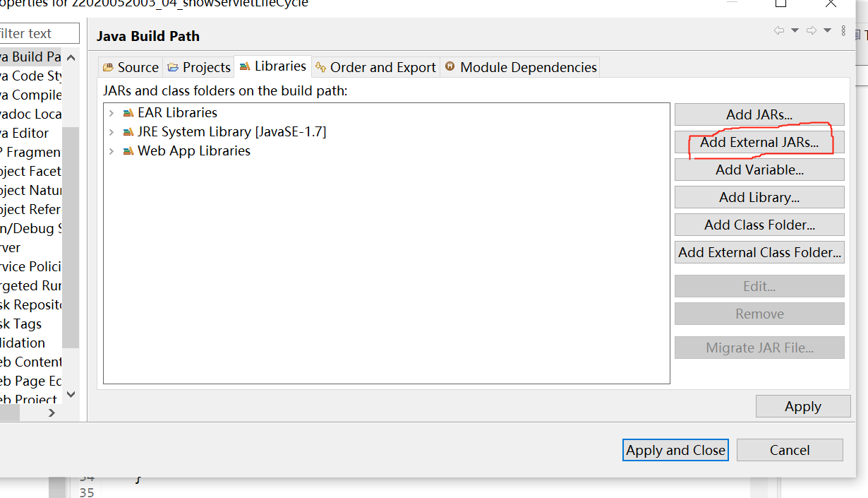Open the forward history dropdown arrow

(827, 30)
